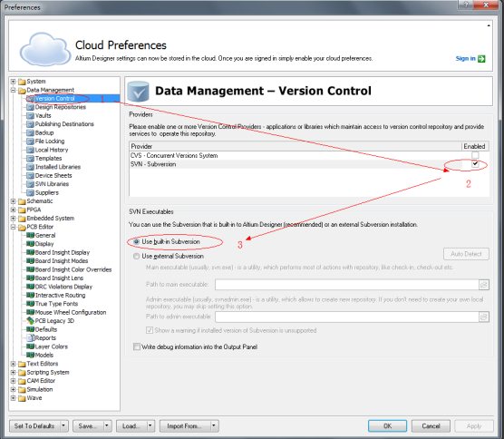The height and width of the screenshot is (439, 504).
Task: Click the Design Repositories tree icon
Action: (30, 107)
